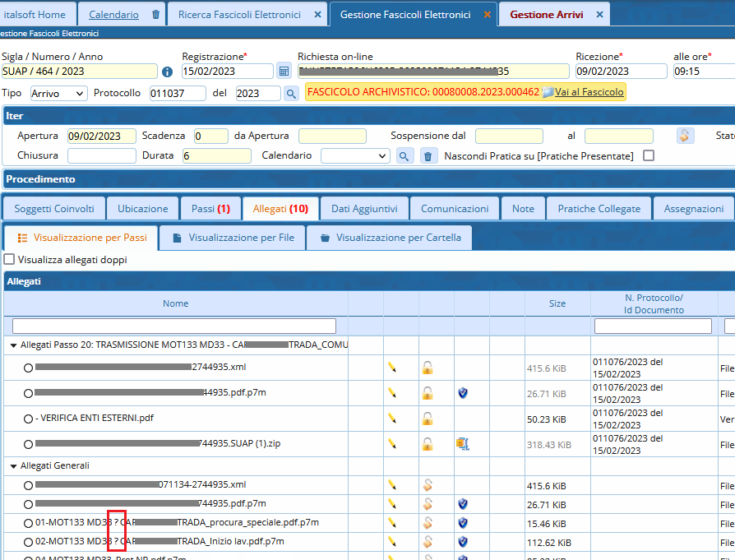Click pencil edit icon for VERIFICA ENTI ESTERNI.pdf
This screenshot has width=735, height=560.
click(x=392, y=419)
